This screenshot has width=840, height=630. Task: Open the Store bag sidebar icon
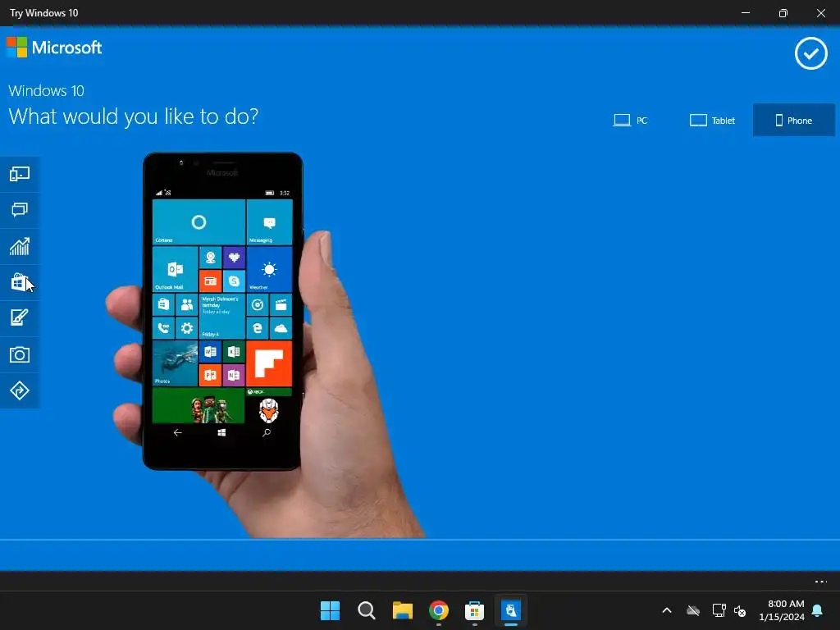(20, 282)
